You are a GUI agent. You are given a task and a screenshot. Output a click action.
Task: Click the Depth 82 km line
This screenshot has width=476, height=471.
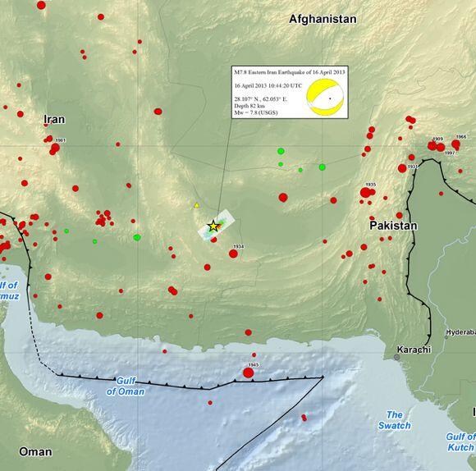[249, 106]
